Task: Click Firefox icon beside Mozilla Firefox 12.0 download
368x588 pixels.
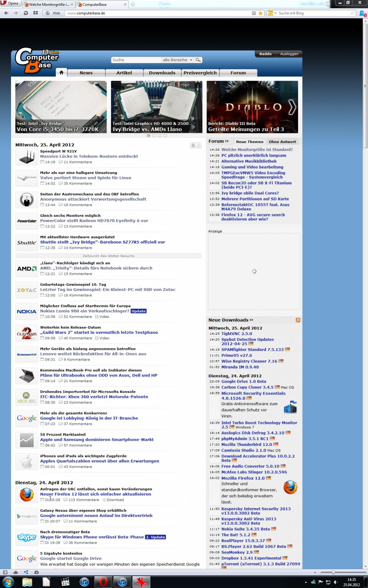Action: 290,487
